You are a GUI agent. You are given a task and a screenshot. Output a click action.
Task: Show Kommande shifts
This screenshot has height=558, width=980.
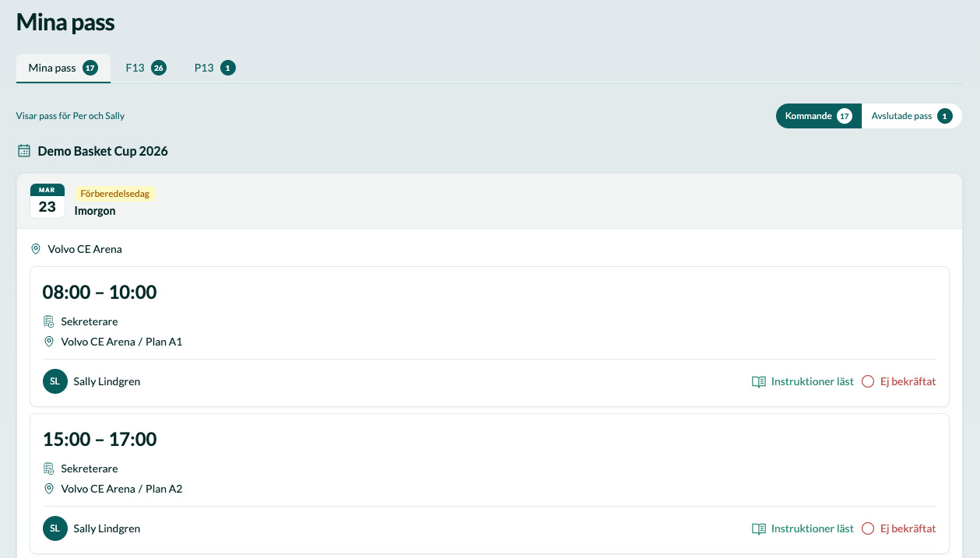(818, 116)
